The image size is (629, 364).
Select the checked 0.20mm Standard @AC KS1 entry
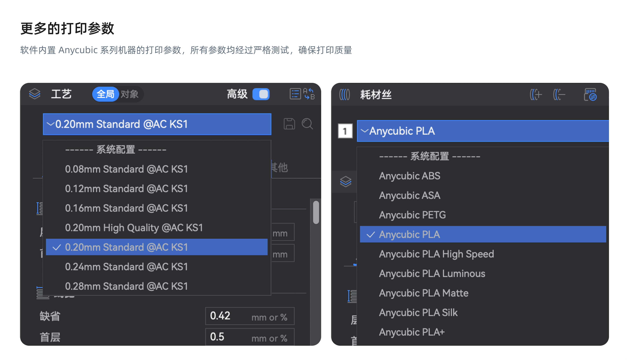point(157,247)
